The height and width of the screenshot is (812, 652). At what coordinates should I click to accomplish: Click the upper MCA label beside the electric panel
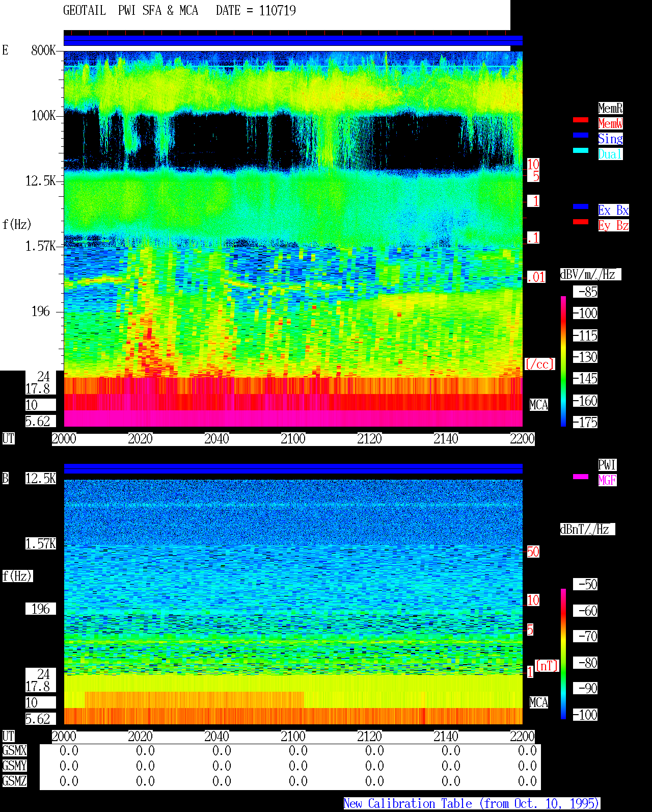pos(539,405)
